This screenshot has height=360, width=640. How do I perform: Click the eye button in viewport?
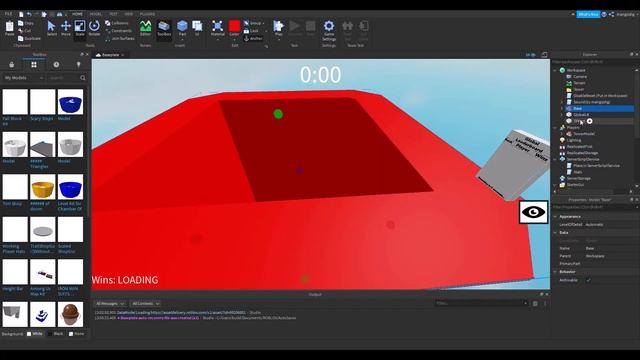(533, 212)
